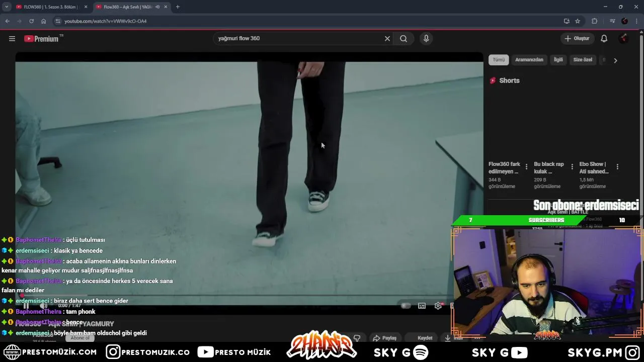Click the dislike thumbs-down button
This screenshot has width=644, height=362.
[357, 338]
